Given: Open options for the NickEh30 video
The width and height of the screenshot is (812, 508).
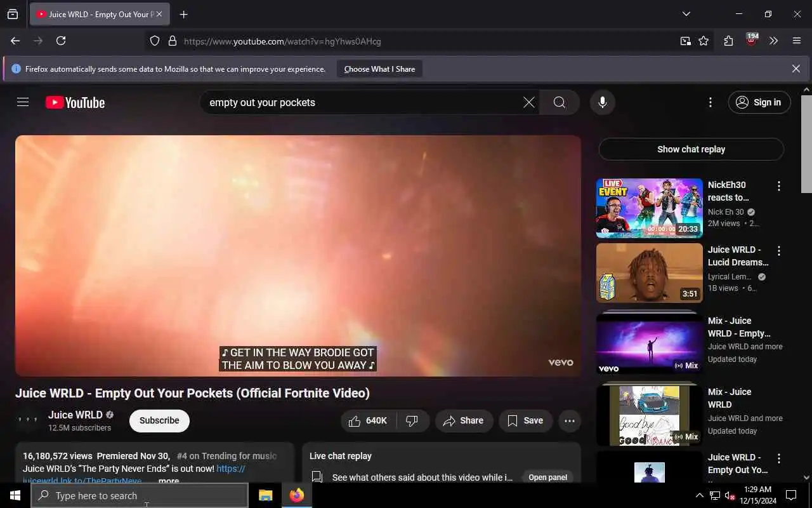Looking at the screenshot, I should click(778, 186).
